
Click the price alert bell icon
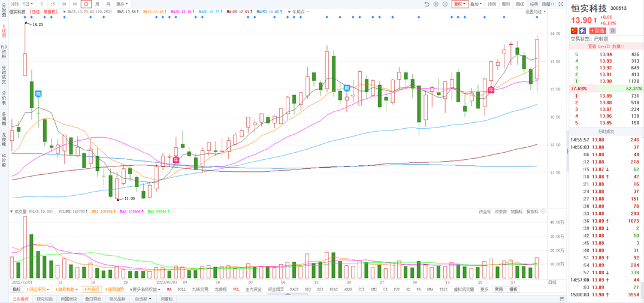tap(612, 31)
